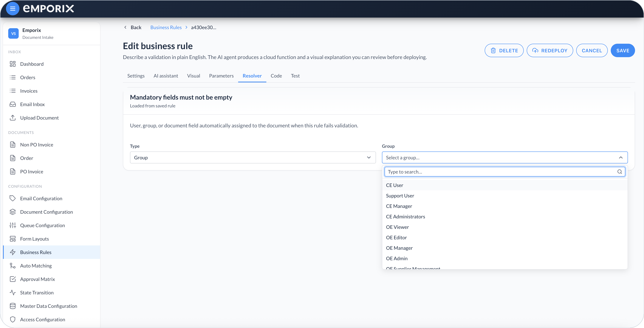The image size is (644, 328).
Task: Open the Business Rules breadcrumb link
Action: pos(166,27)
